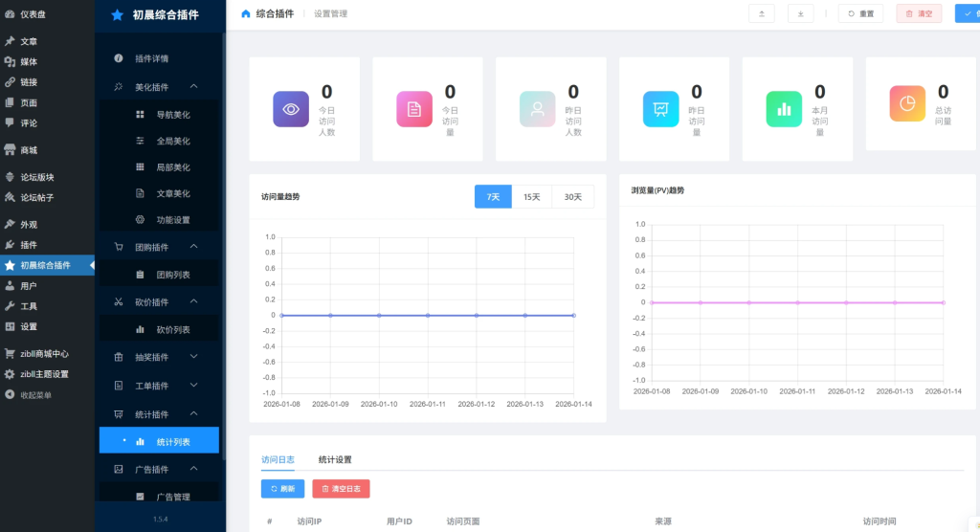
Task: Click the purple eye icon for 今日访问人数
Action: click(291, 109)
